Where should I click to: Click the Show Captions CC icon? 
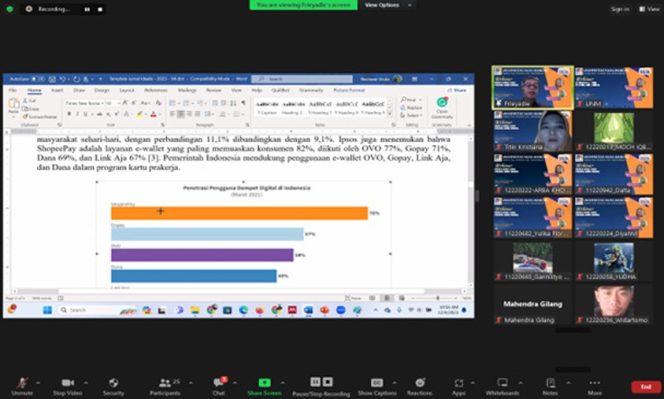[377, 383]
